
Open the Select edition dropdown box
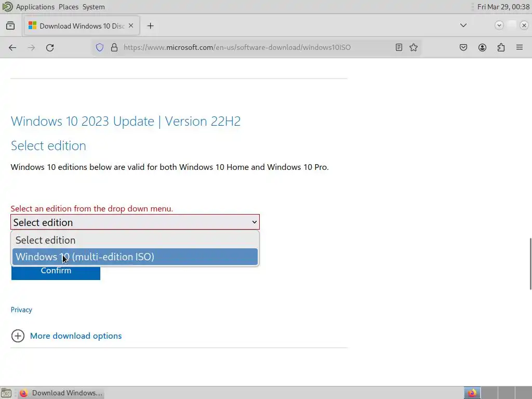(135, 222)
